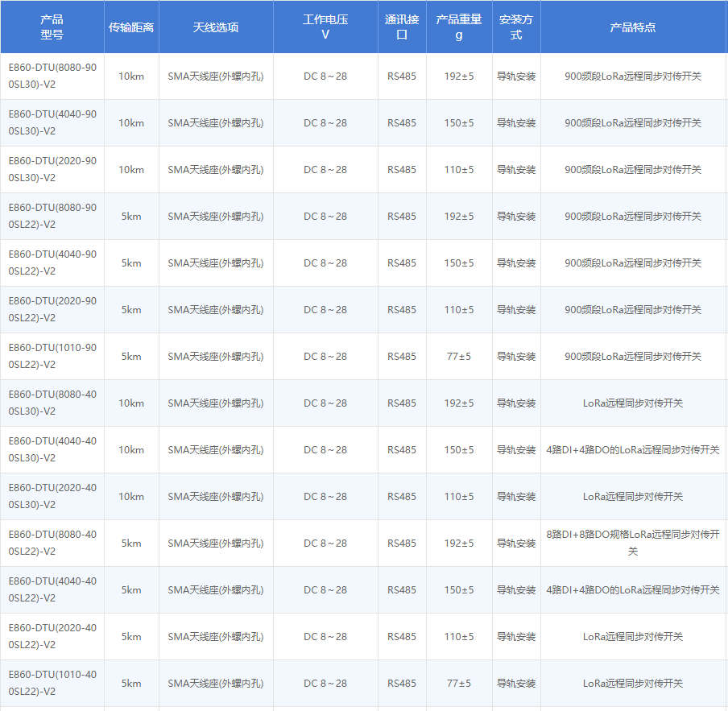Click the 通讯接口 column header

click(400, 27)
